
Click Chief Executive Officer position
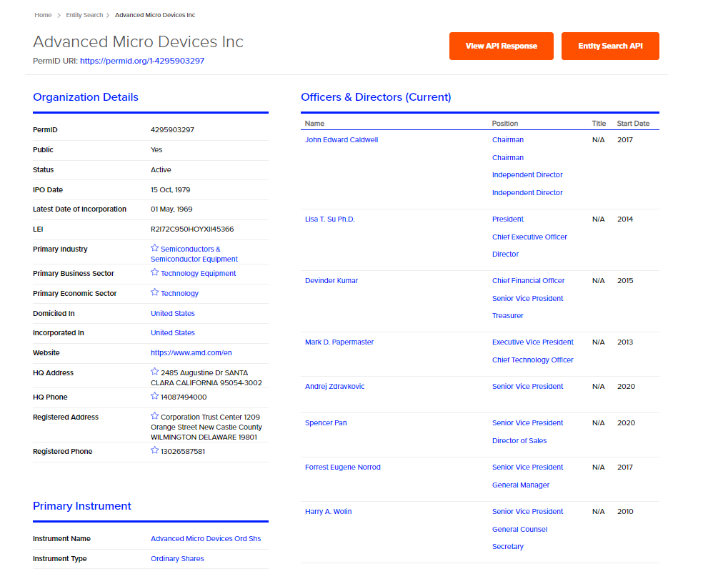tap(530, 237)
